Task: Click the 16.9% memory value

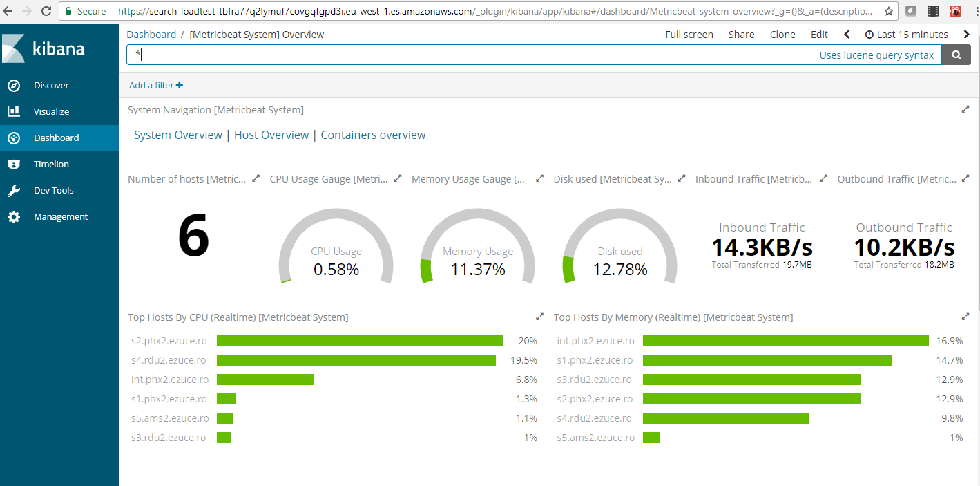Action: tap(950, 341)
